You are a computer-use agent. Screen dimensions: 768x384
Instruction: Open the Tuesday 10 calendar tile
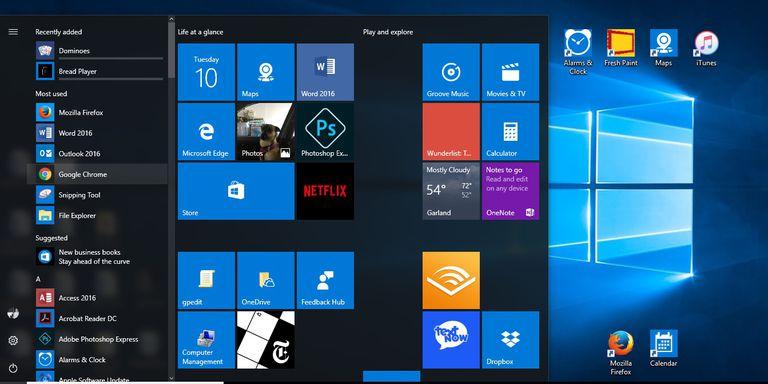click(206, 72)
